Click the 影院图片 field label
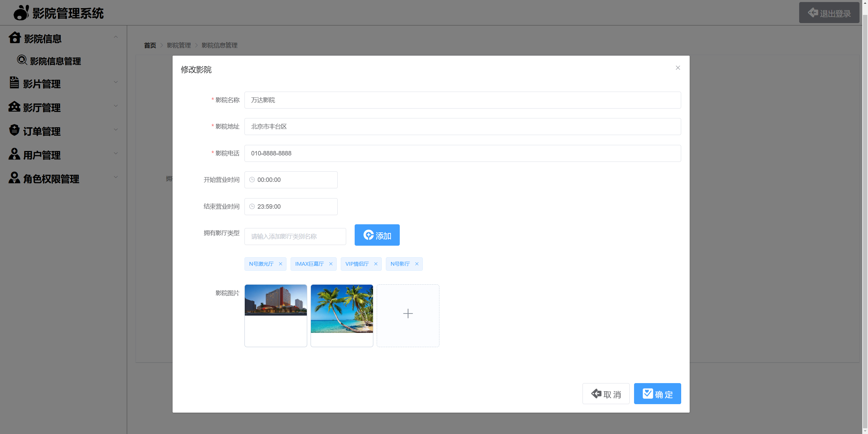The height and width of the screenshot is (434, 868). click(227, 293)
